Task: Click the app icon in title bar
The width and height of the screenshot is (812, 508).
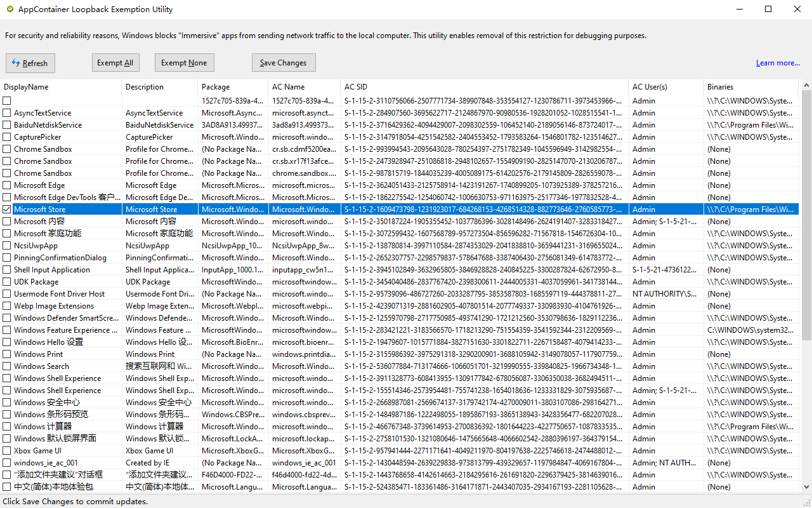Action: click(9, 9)
